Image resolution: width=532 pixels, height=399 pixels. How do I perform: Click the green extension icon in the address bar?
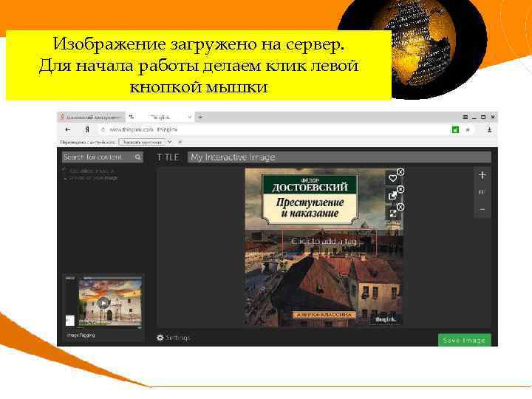coord(455,129)
